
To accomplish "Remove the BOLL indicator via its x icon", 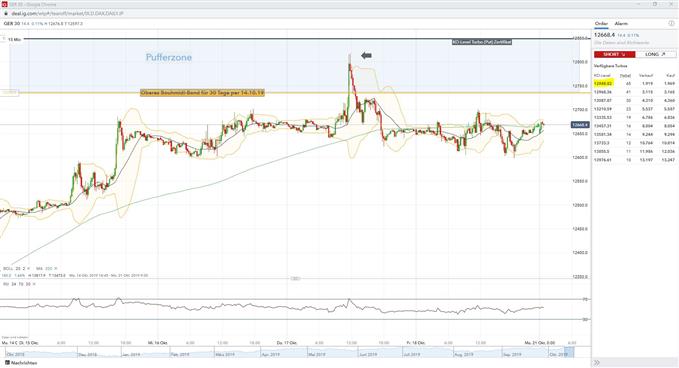I will pyautogui.click(x=29, y=268).
